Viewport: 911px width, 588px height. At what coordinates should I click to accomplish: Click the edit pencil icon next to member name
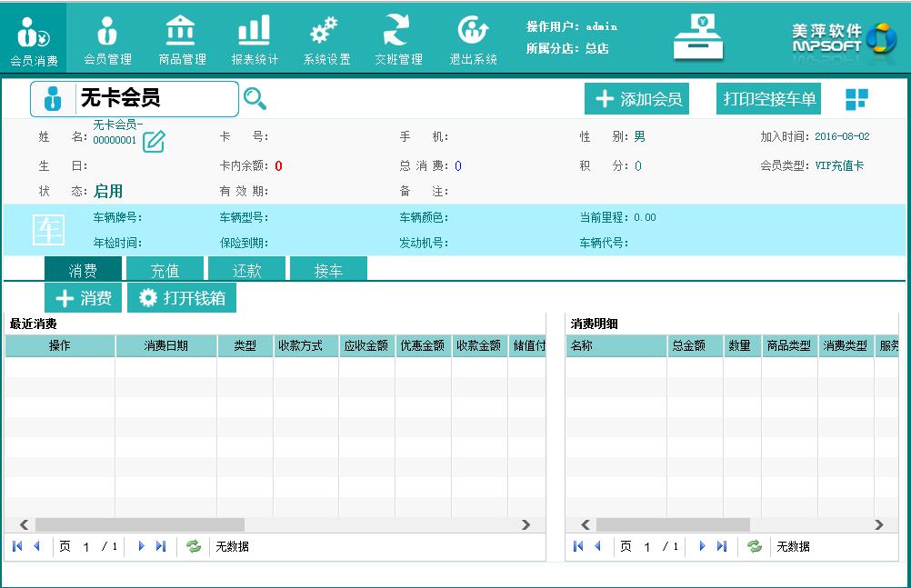(154, 142)
